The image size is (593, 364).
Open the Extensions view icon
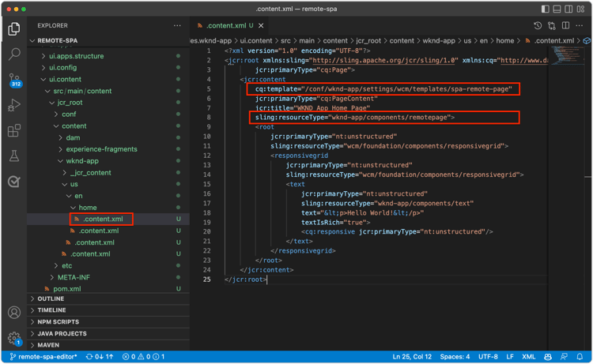[14, 131]
